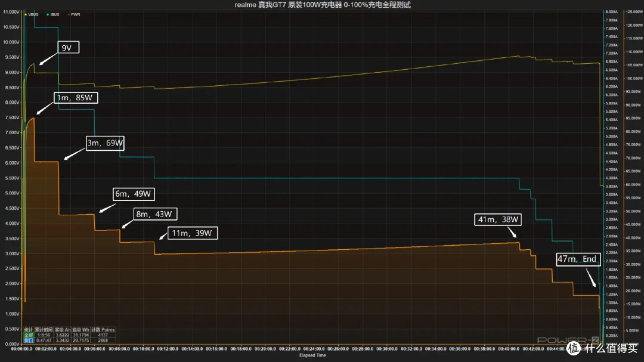This screenshot has height=362, width=644.
Task: Click the points count 4137
Action: coord(103,335)
